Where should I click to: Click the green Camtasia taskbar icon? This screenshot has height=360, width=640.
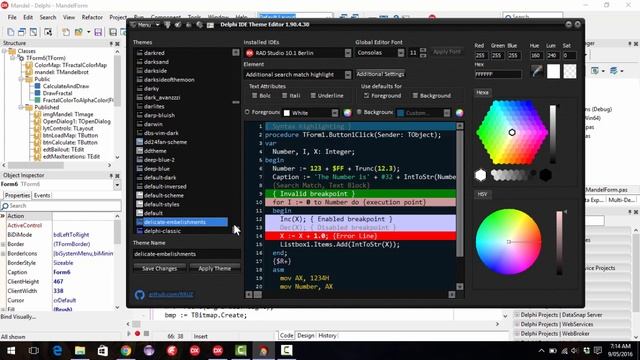tap(240, 351)
